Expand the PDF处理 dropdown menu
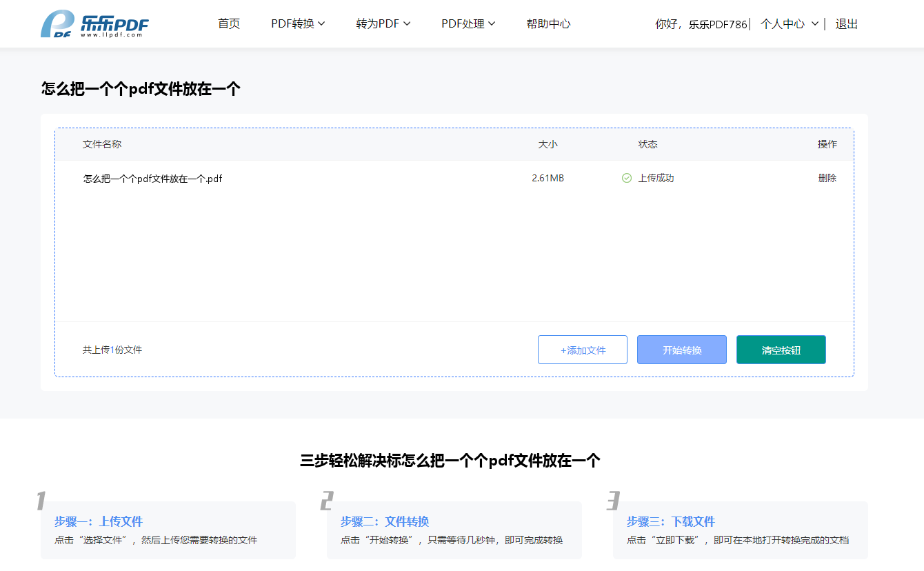 click(468, 23)
